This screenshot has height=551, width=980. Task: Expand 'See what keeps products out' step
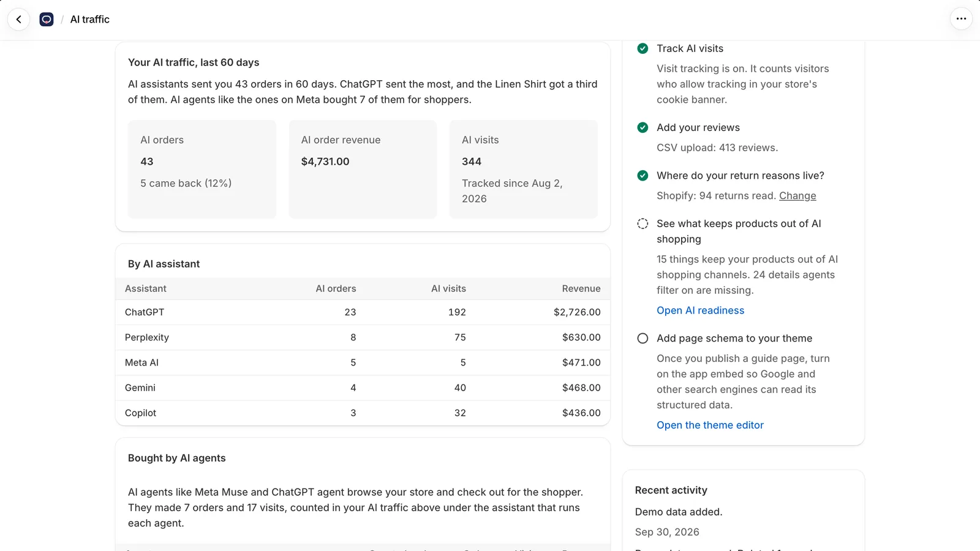tap(739, 231)
